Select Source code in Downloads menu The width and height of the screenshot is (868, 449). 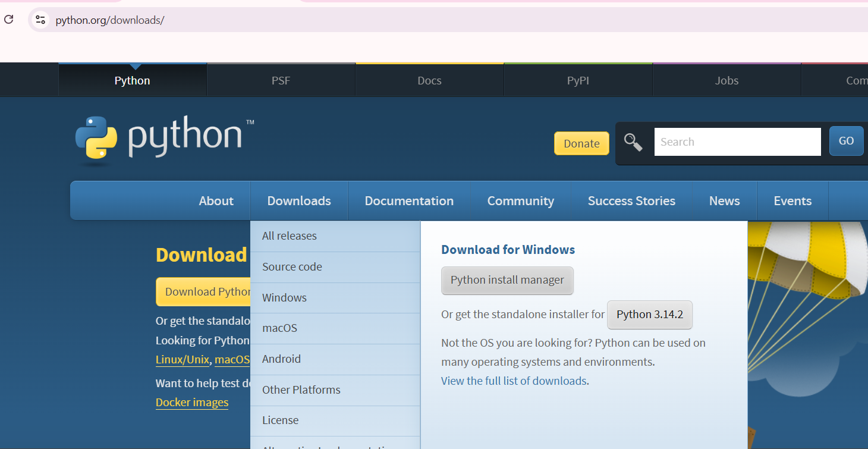[292, 267]
